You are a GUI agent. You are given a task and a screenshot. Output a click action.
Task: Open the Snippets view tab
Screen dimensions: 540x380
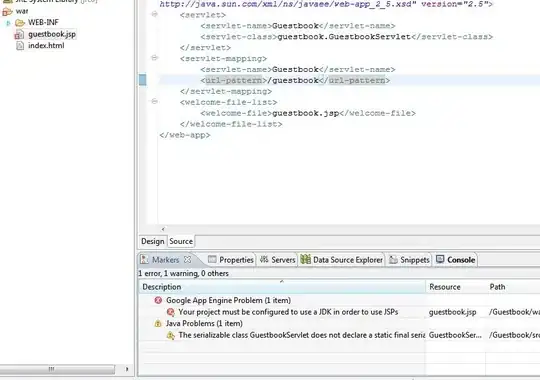point(409,260)
